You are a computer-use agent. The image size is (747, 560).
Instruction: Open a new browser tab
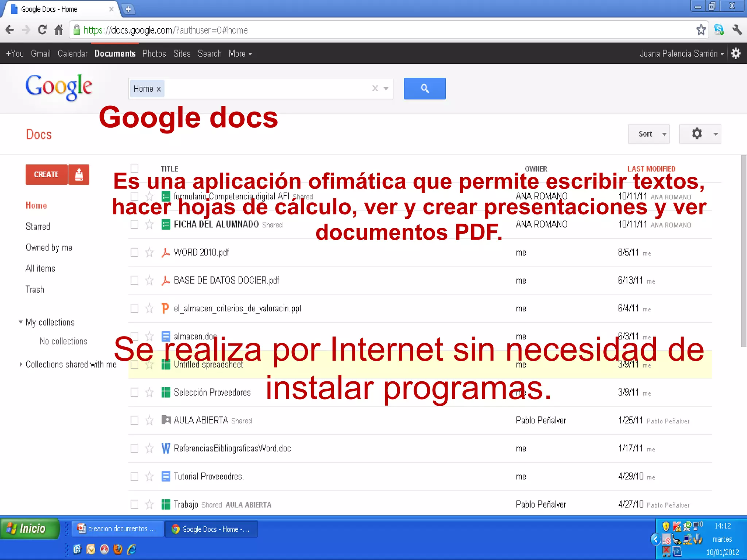coord(128,9)
